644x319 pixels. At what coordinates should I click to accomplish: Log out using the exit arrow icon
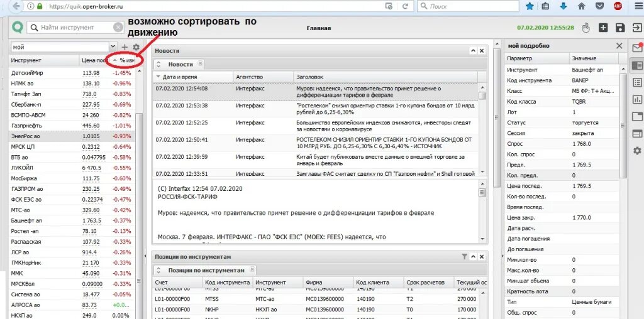(637, 28)
